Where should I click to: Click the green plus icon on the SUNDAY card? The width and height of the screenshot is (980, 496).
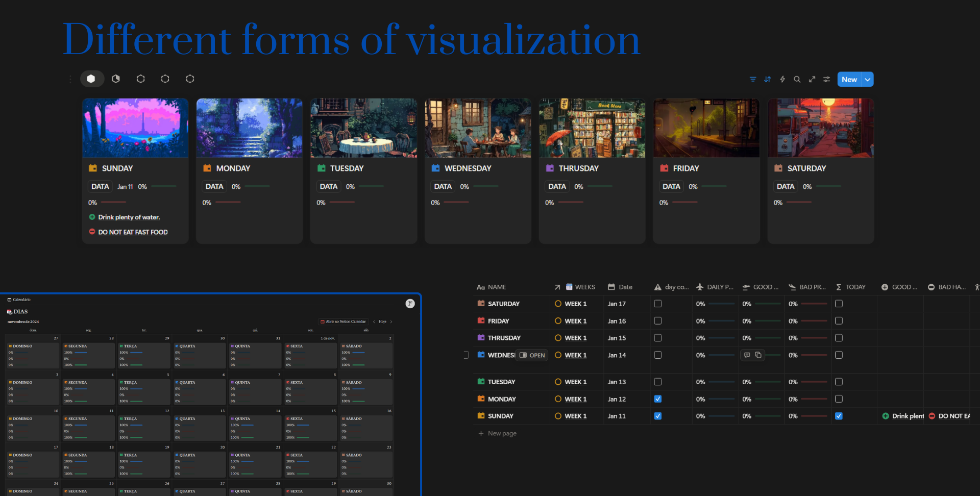92,217
